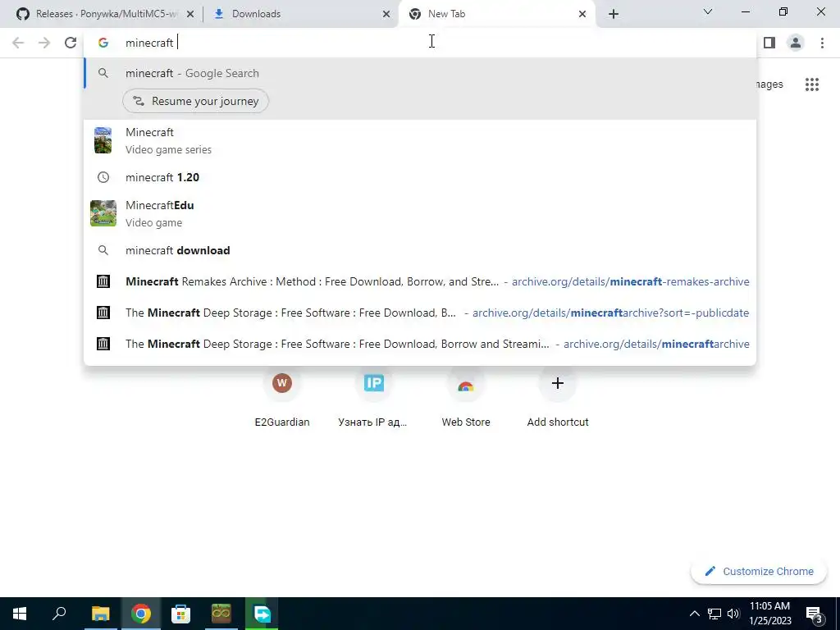The image size is (840, 630).
Task: Open the E2Guardian shortcut
Action: click(x=282, y=398)
